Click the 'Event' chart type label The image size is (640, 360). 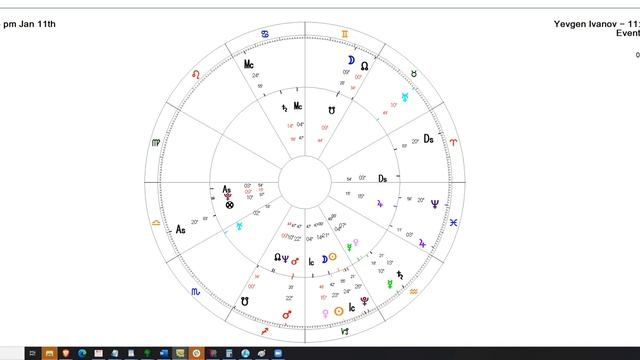pyautogui.click(x=628, y=33)
